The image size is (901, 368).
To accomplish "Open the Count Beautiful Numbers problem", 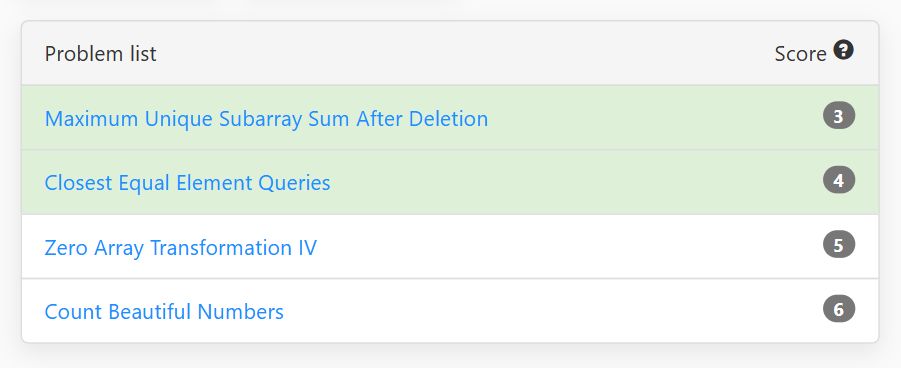I will click(164, 312).
